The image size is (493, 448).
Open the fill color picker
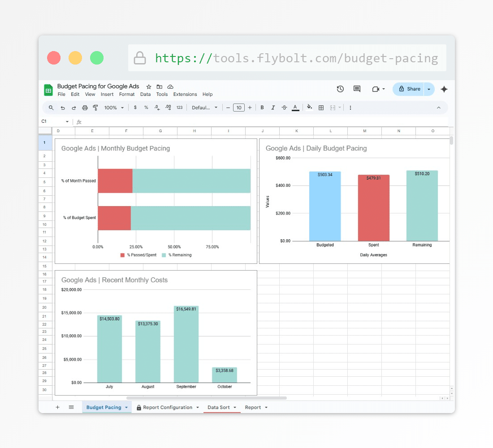point(309,108)
